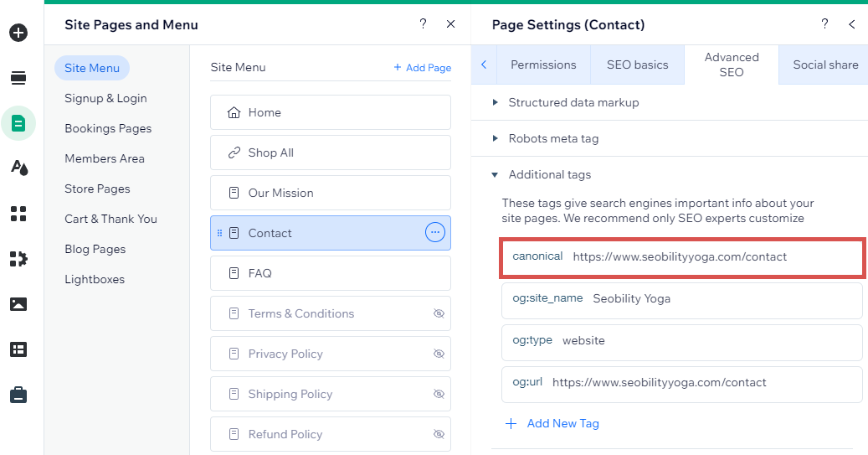Open Cart & Thank You category
868x455 pixels.
[x=110, y=219]
